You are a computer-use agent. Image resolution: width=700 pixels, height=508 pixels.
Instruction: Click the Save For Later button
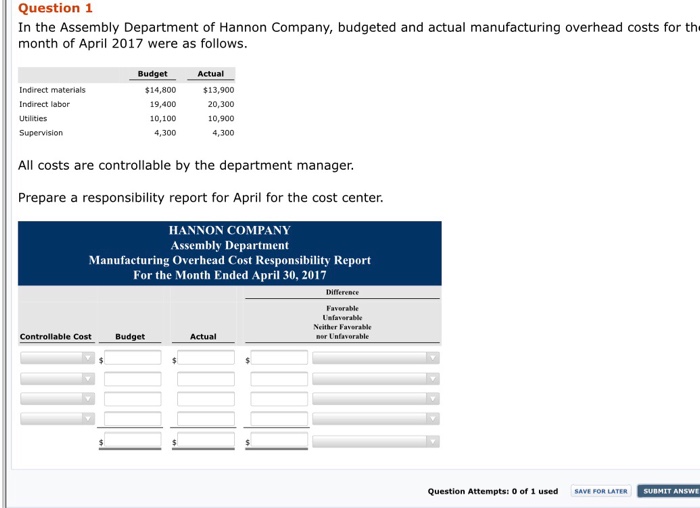click(601, 491)
